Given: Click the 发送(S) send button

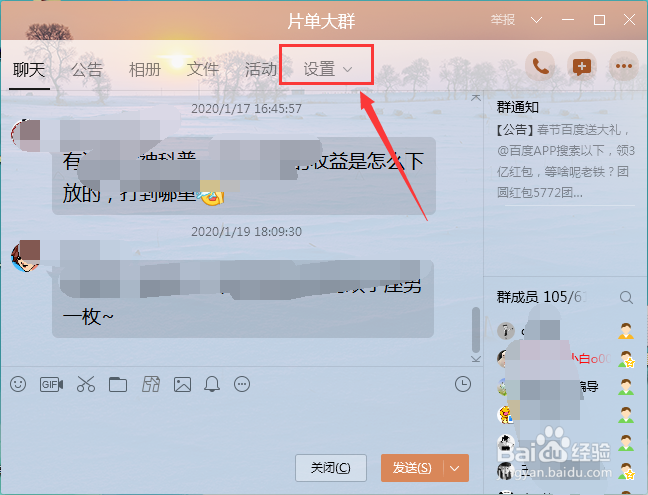Looking at the screenshot, I should 412,468.
